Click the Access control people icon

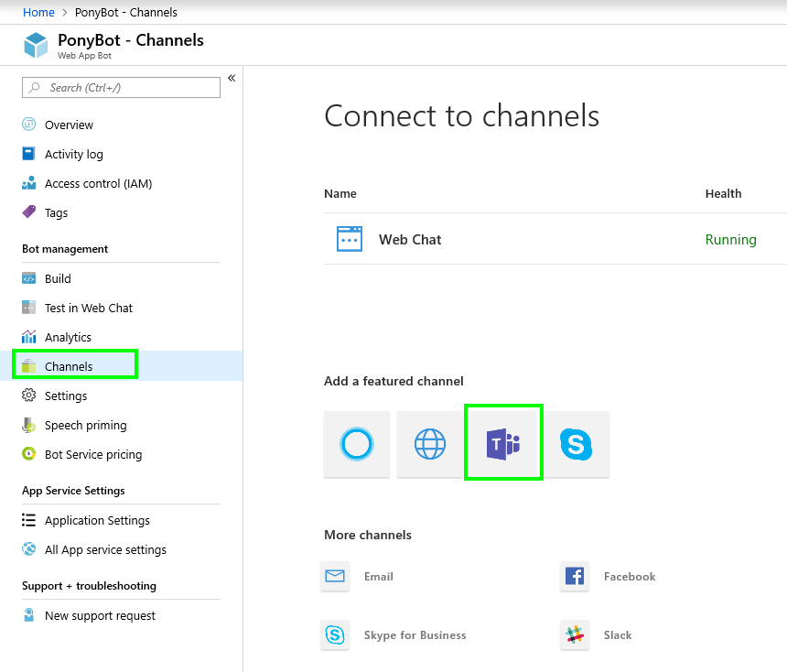coord(29,183)
